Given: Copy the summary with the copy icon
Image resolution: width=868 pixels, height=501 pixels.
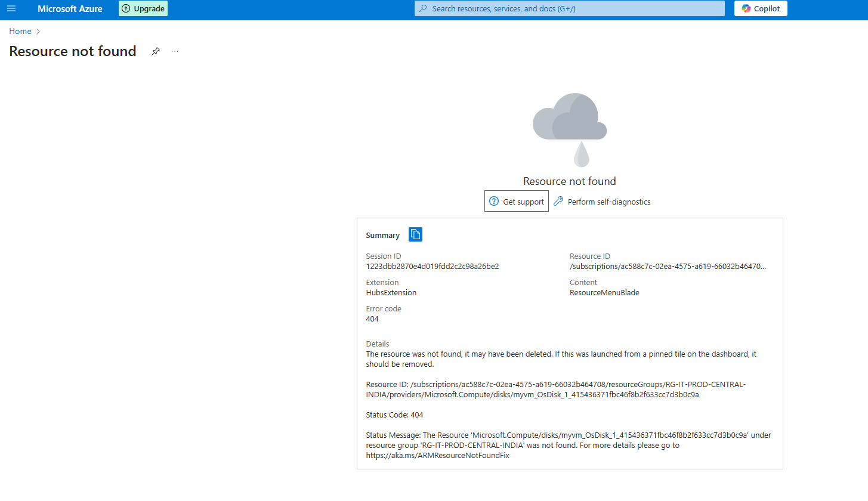Looking at the screenshot, I should (x=415, y=234).
